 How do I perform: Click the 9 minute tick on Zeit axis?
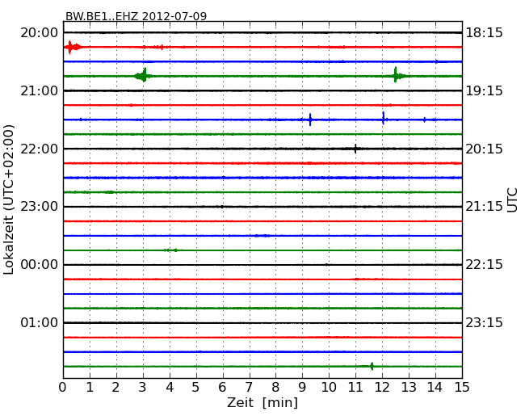coord(302,387)
